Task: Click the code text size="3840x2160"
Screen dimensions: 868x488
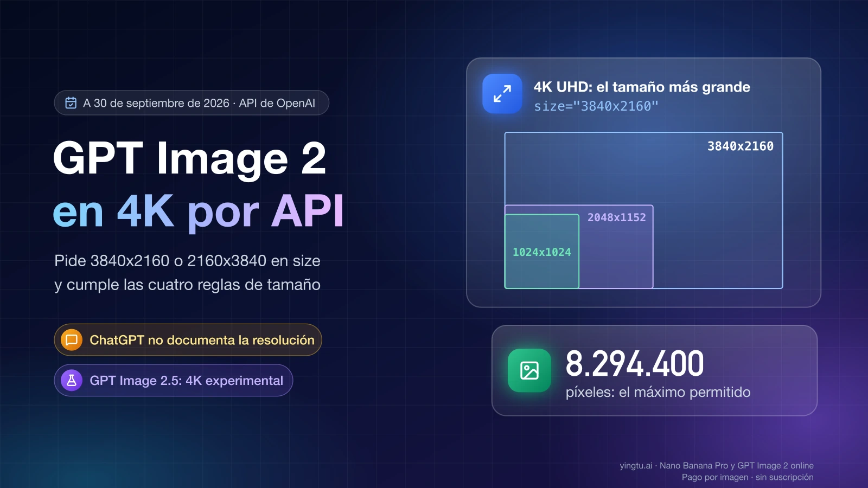Action: point(596,106)
